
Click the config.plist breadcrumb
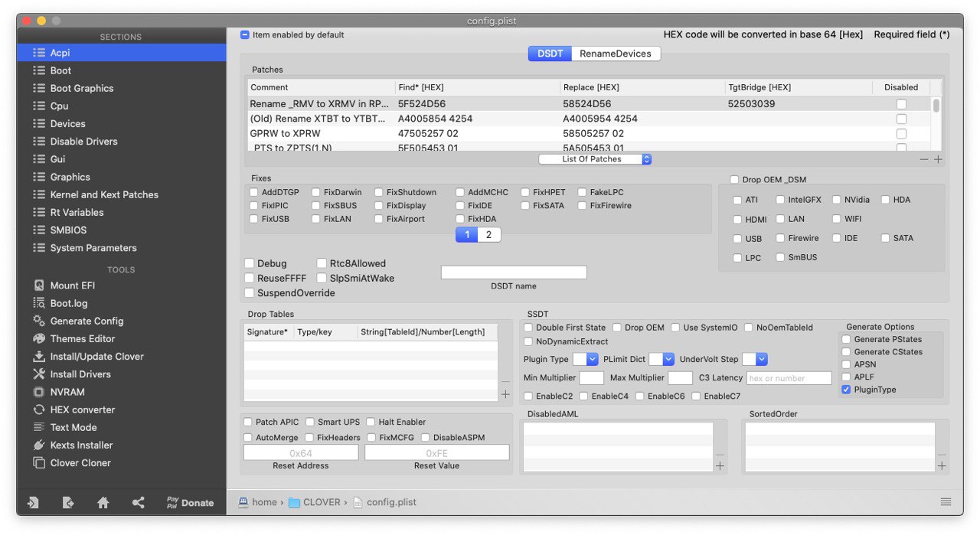coord(384,502)
